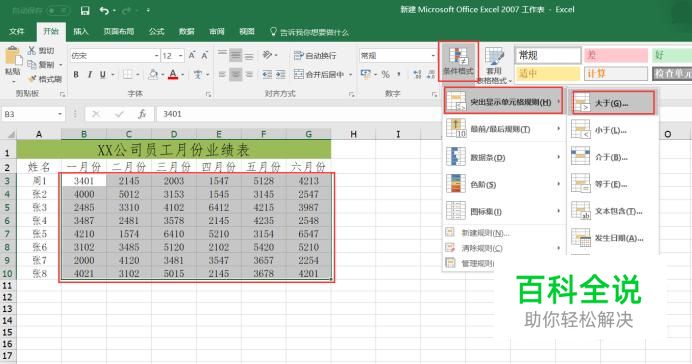Click the Wrap Text button
The height and width of the screenshot is (364, 692).
(x=315, y=56)
